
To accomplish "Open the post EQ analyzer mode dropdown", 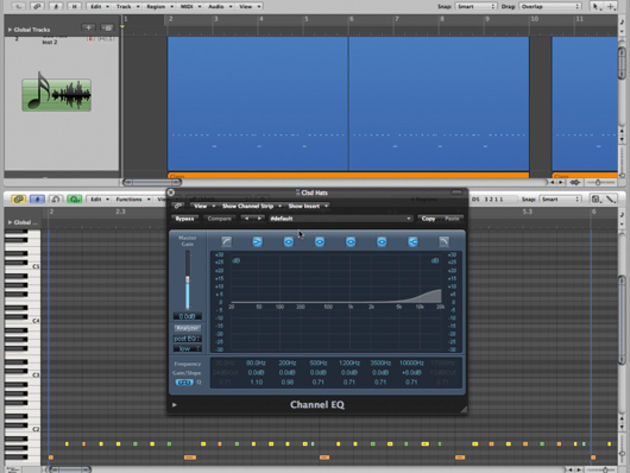I will click(x=187, y=339).
